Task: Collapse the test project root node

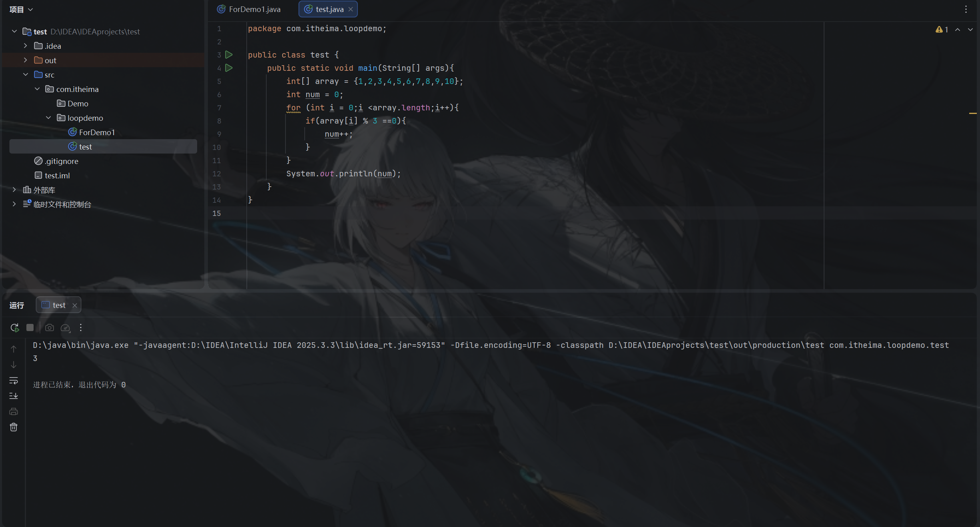Action: pos(14,31)
